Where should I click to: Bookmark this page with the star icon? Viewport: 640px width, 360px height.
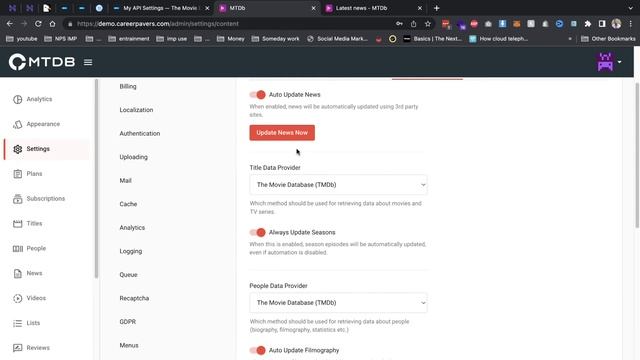click(428, 24)
